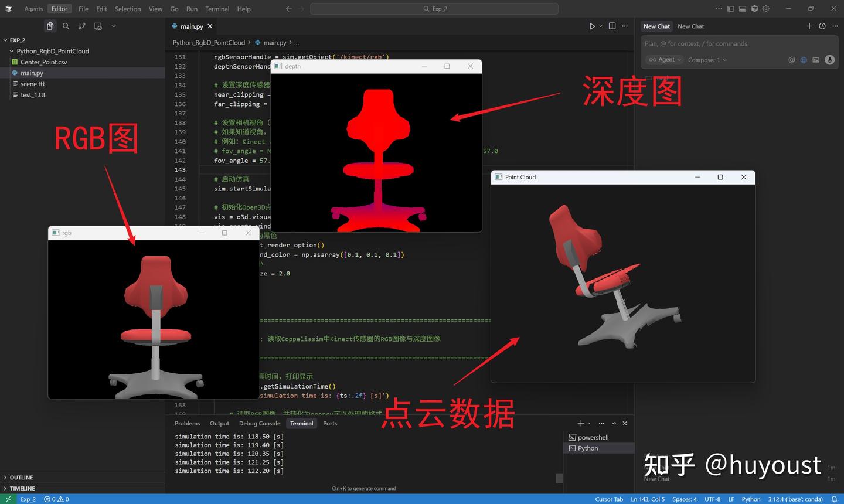Switch to the Debug Console tab
The width and height of the screenshot is (844, 504).
pos(260,423)
